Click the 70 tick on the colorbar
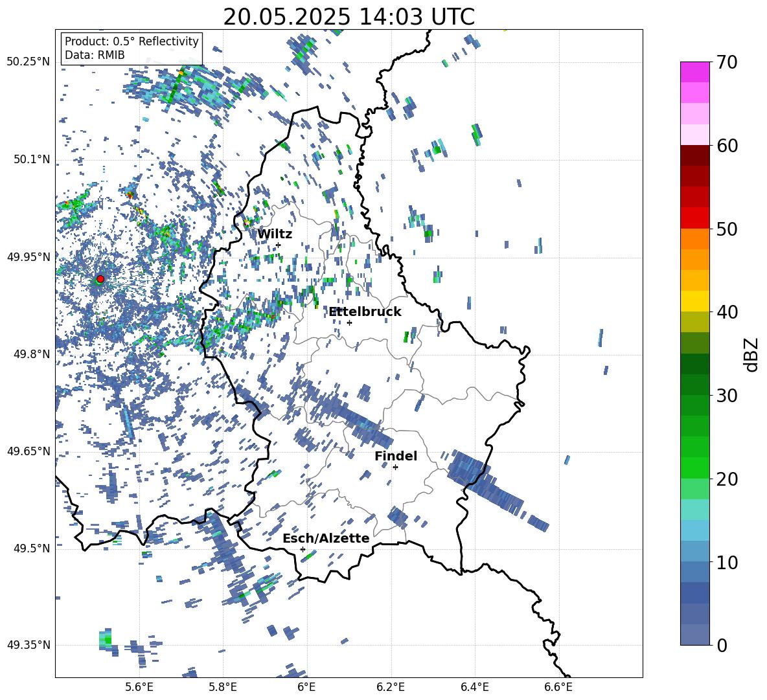 [727, 63]
